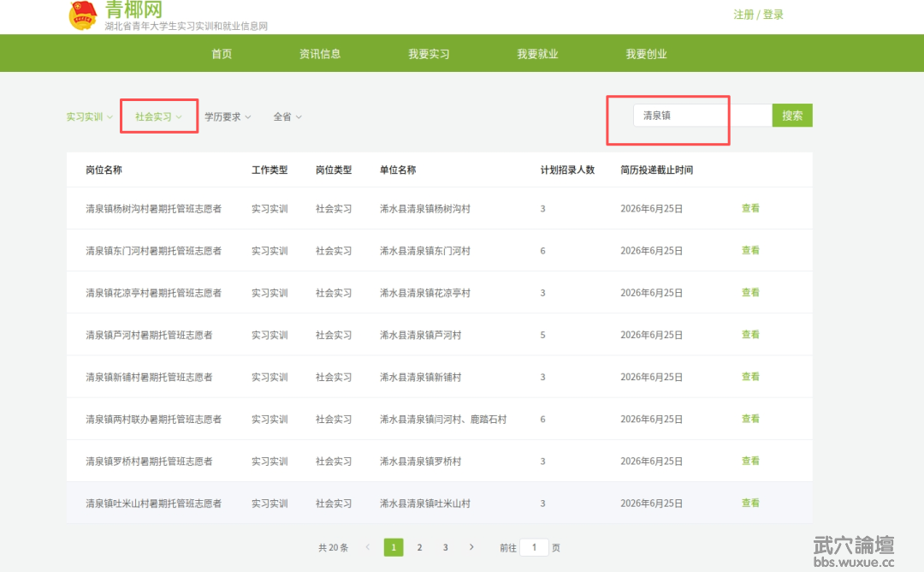View 清泉镇罗桥村 posting via 查看
924x572 pixels.
(750, 462)
